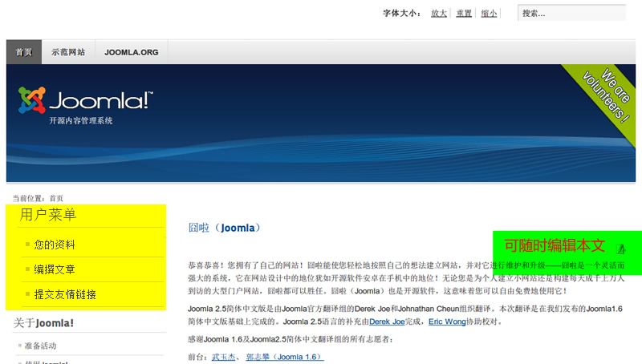
Task: Open 编撰文章 in user menu
Action: pos(55,269)
